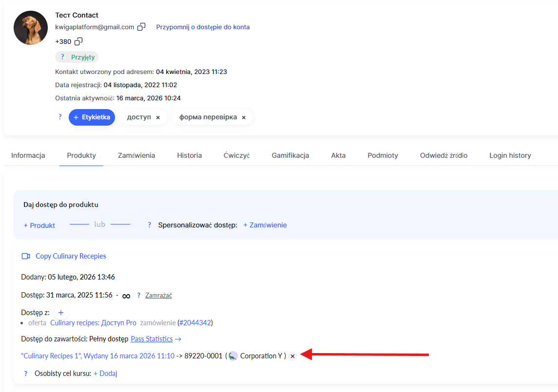Open Copy Culinary Recepies product link
The image size is (558, 392).
coord(71,256)
